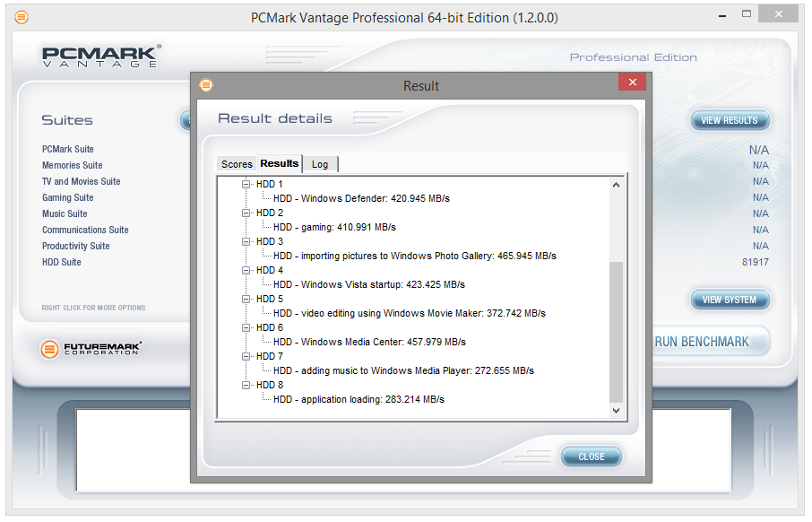Collapse the HDD 8 tree node

tap(246, 385)
